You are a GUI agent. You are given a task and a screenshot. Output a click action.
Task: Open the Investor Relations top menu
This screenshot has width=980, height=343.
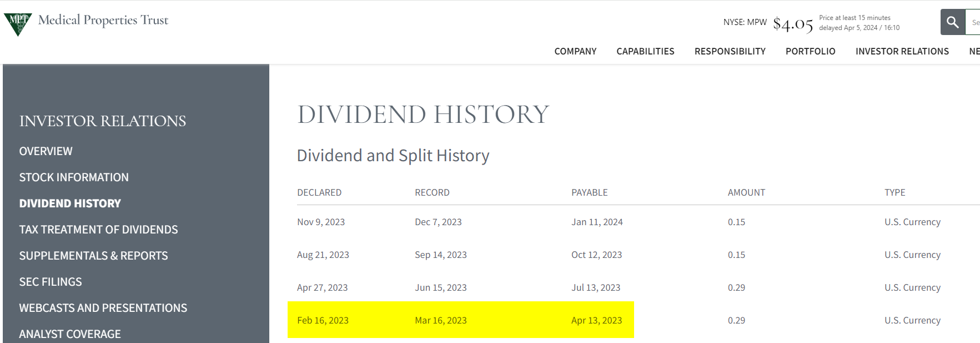[x=902, y=51]
